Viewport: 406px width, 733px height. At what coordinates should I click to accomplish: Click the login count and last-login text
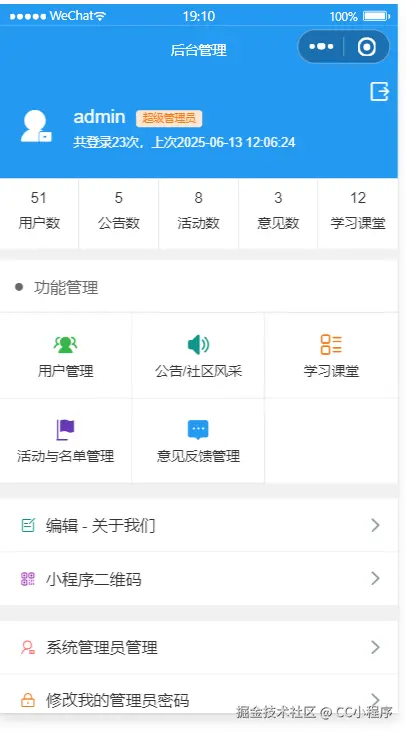[x=184, y=142]
